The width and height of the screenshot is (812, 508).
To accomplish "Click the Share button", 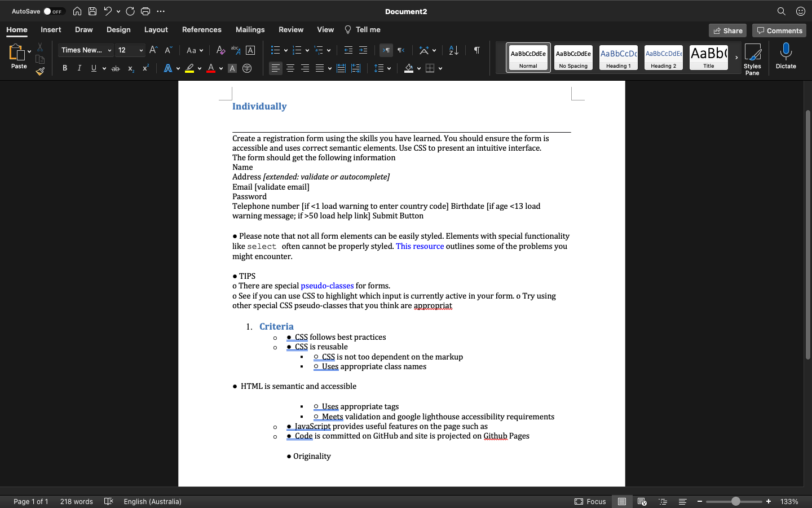I will 727,30.
